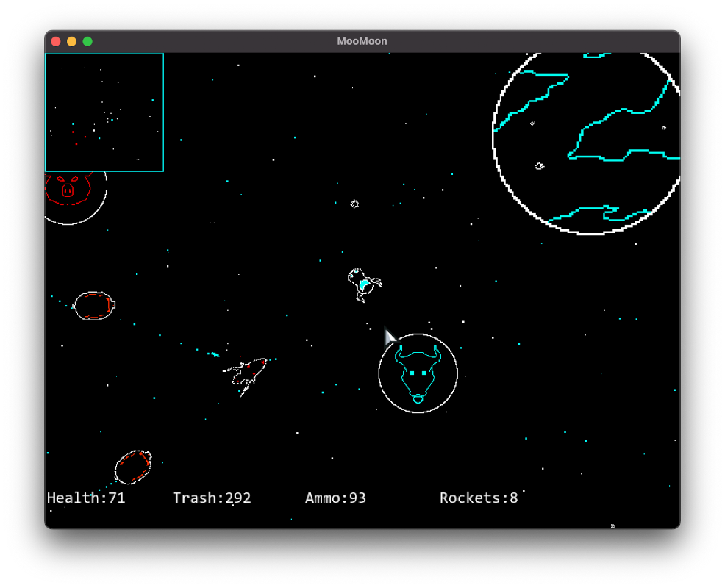Screen dimensions: 725x588
Task: Maximize the MooMoon window with green button
Action: (x=87, y=41)
